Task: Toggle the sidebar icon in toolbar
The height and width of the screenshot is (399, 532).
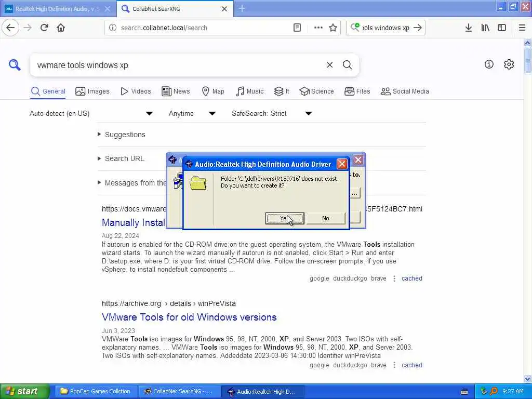Action: 502,28
